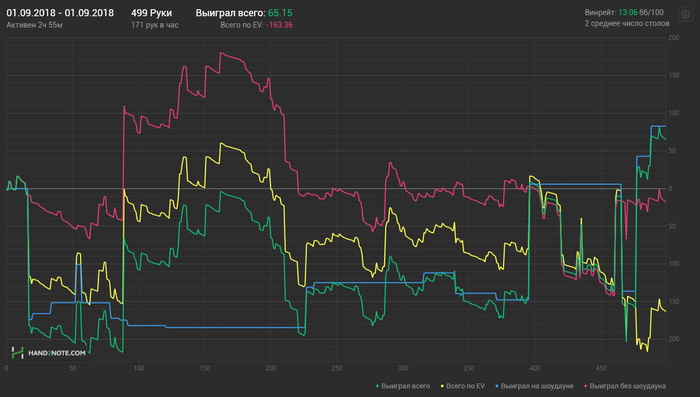The image size is (700, 397).
Task: Click the Выиграл всего 65.15 total
Action: 244,13
